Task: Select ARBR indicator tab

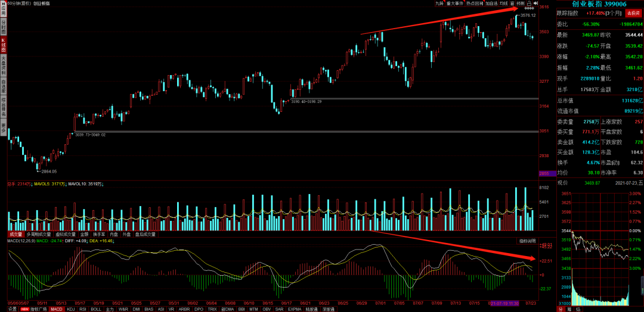Action: [x=184, y=309]
